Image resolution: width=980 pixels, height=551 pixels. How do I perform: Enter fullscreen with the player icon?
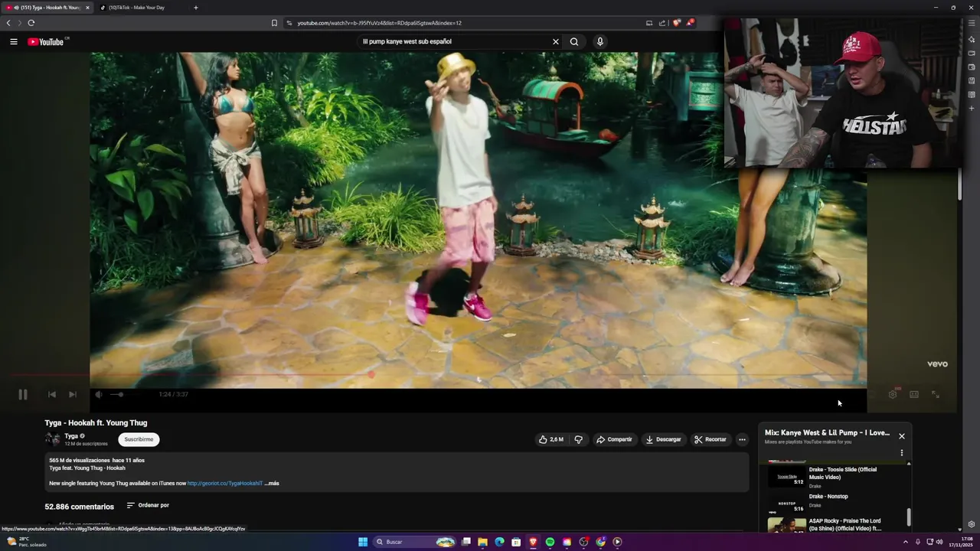point(936,394)
